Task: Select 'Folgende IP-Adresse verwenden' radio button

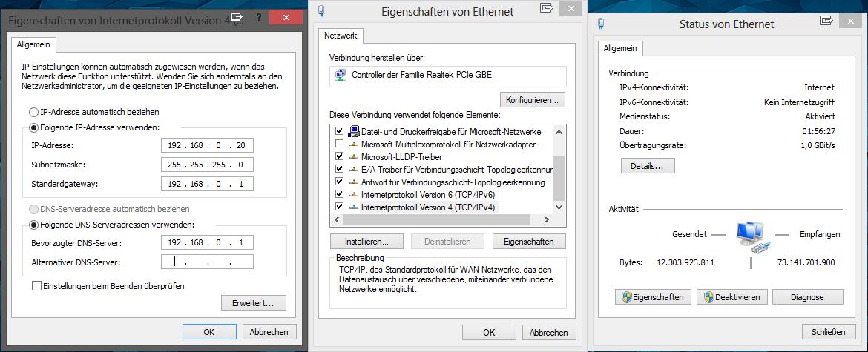Action: pos(34,127)
